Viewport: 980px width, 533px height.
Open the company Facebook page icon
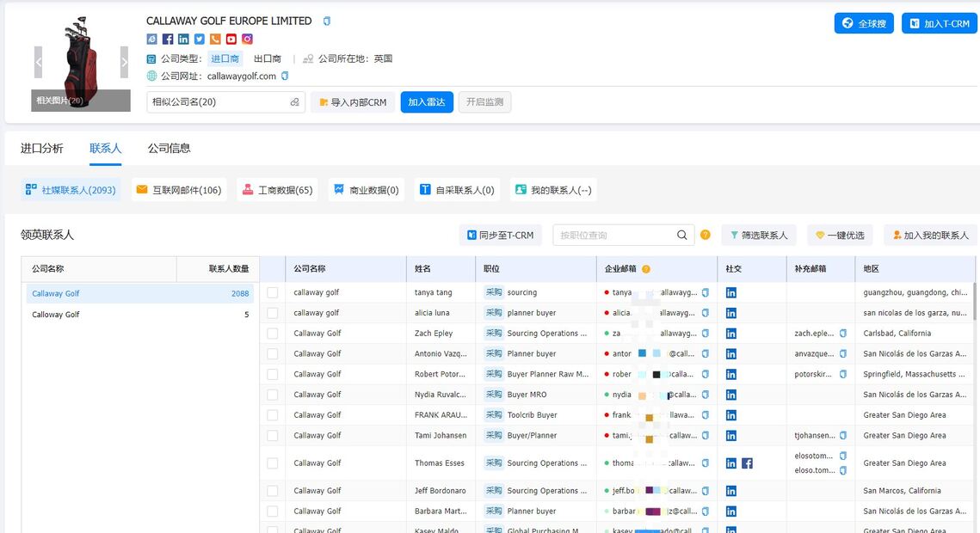click(168, 39)
